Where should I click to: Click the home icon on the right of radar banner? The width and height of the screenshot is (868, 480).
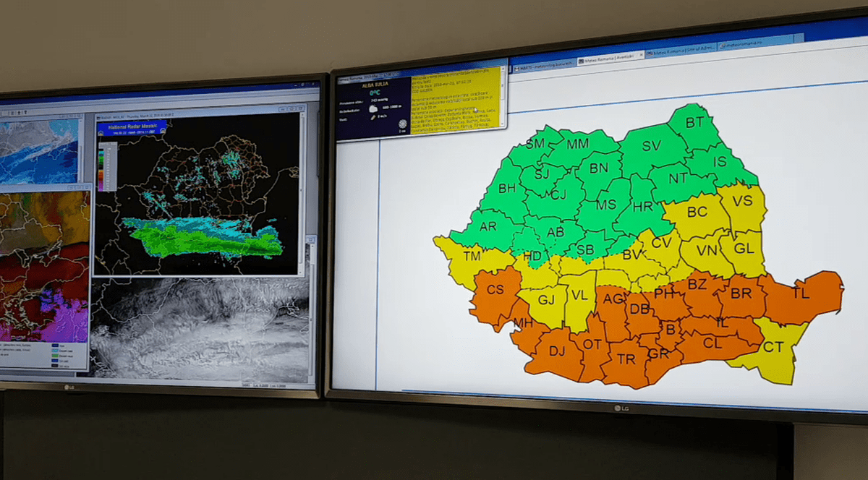pos(163,132)
